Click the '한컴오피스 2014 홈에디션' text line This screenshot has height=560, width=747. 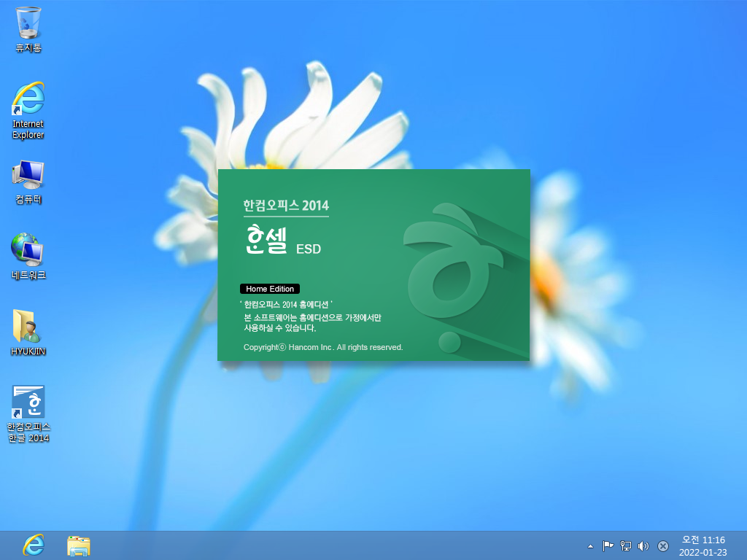click(286, 304)
